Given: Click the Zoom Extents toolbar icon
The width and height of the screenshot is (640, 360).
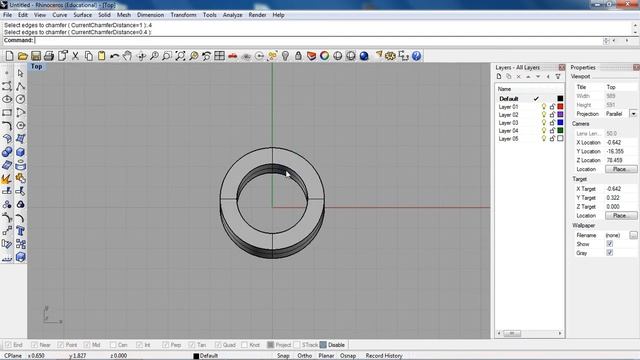Looking at the screenshot, I should tap(180, 56).
